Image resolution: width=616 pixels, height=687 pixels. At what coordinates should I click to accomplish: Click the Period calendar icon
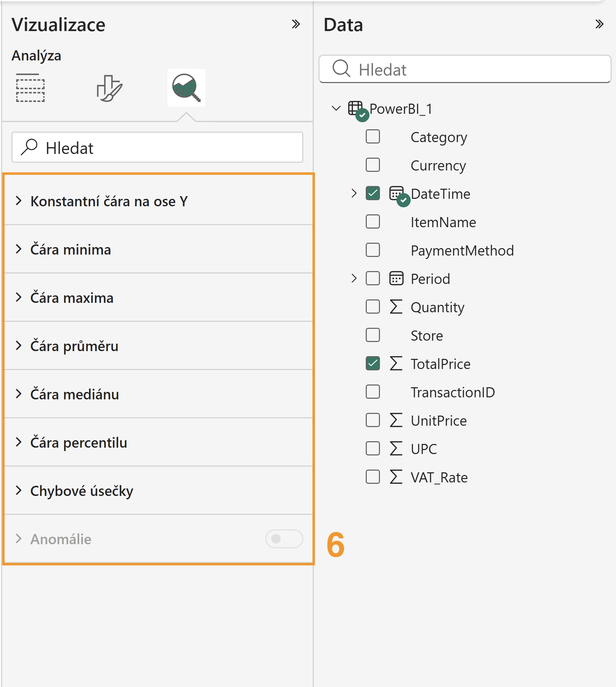396,279
